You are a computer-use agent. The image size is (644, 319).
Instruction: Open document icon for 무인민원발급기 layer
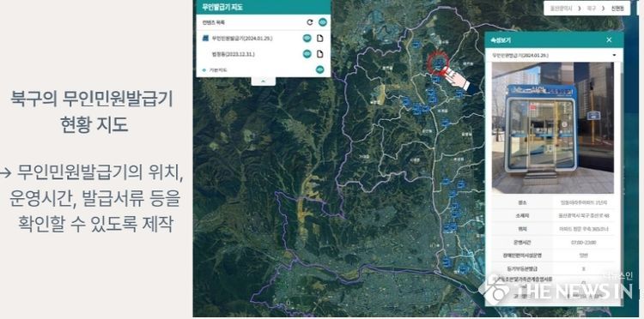[x=320, y=38]
